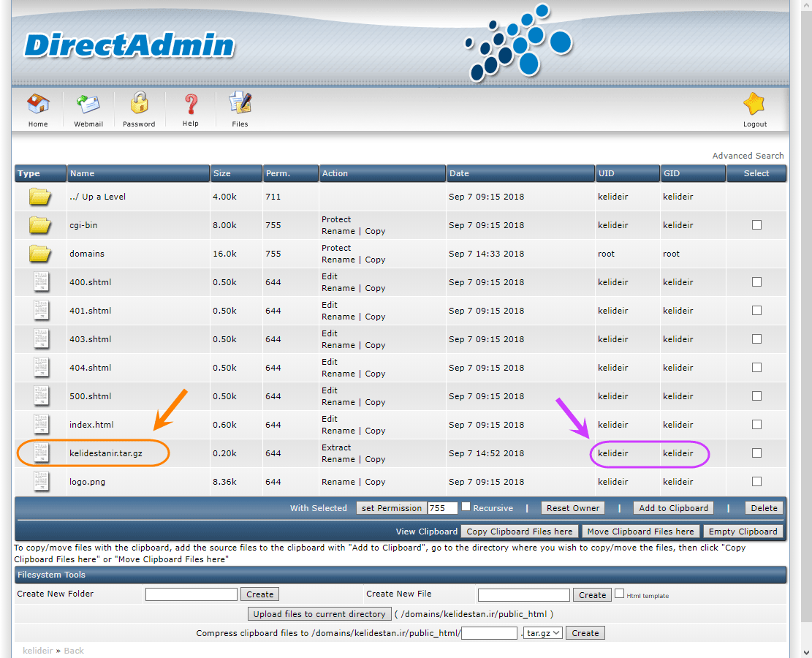Open the tar.gz compression format dropdown

pos(543,633)
